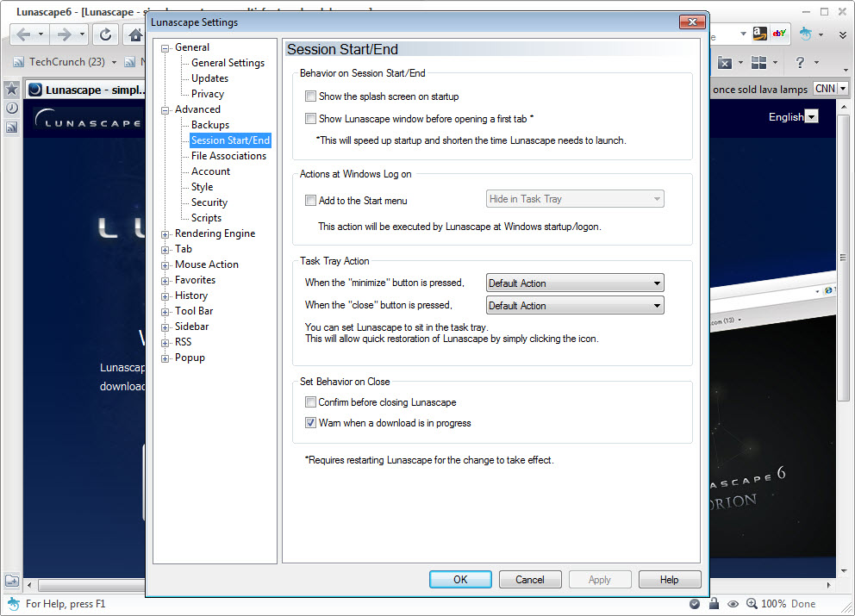855x616 pixels.
Task: Confirm settings with the OK button
Action: 460,580
